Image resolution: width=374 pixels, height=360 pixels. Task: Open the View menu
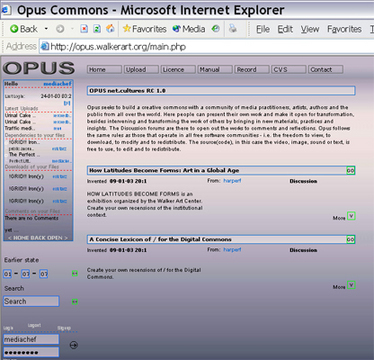310,29
